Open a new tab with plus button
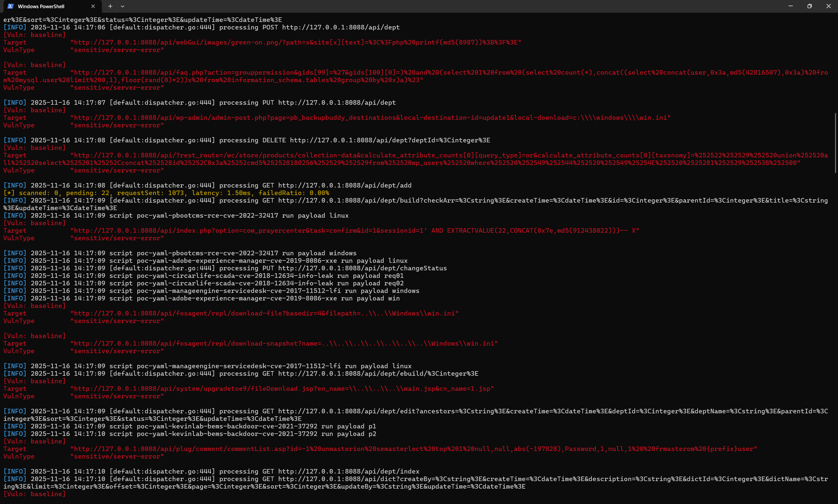The image size is (838, 504). tap(110, 6)
